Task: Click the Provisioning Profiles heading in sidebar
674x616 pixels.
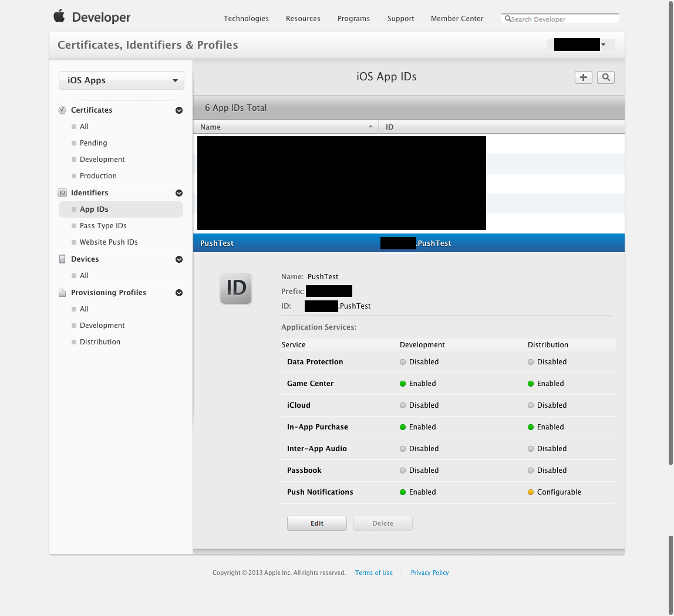Action: coord(108,293)
